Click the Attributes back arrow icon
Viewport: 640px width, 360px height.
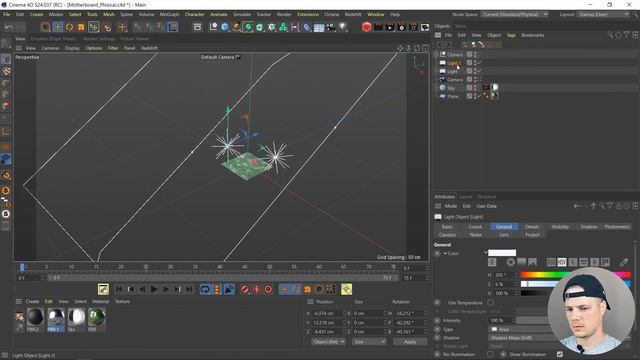pyautogui.click(x=577, y=206)
